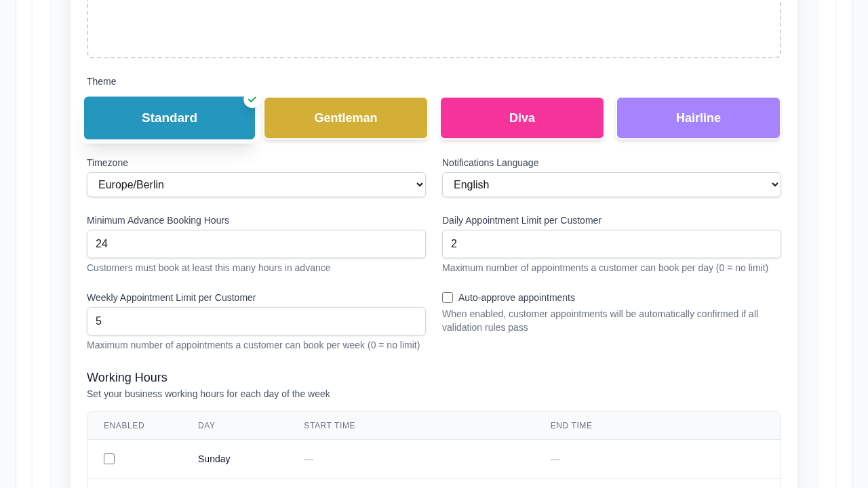Open the Timezone dropdown
868x488 pixels.
coord(256,185)
